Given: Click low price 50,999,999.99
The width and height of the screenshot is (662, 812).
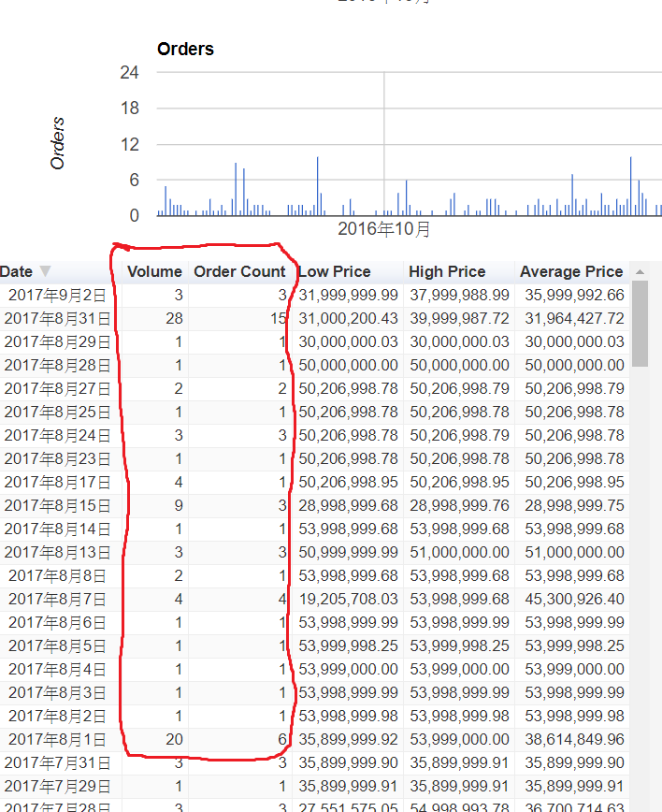Looking at the screenshot, I should click(349, 552).
